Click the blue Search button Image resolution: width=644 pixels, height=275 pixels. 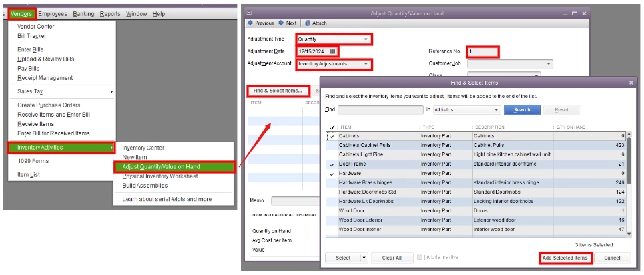[x=522, y=109]
